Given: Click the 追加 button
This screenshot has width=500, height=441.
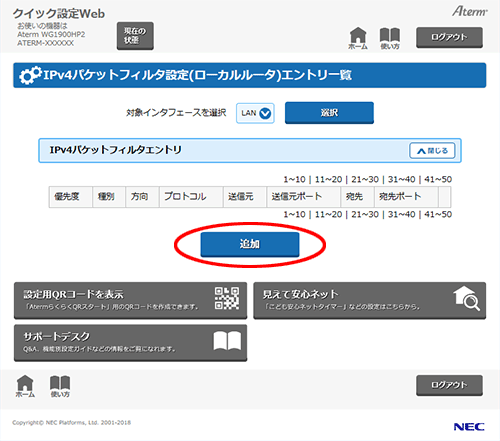Looking at the screenshot, I should tap(250, 244).
